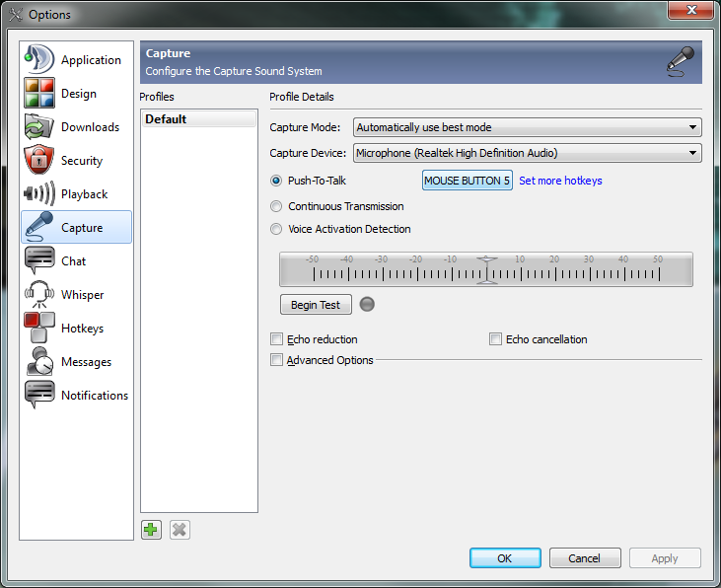Open the Hotkeys keys icon
Viewport: 721px width, 588px height.
tap(39, 328)
